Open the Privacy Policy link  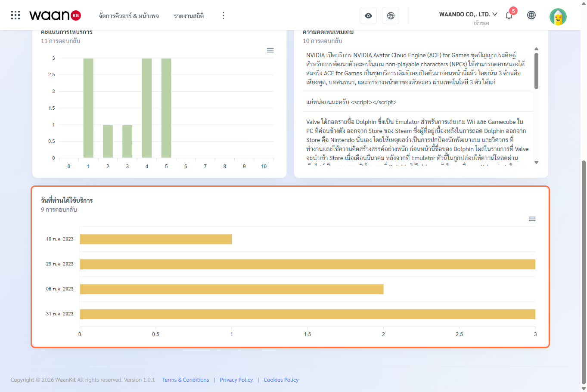click(x=236, y=380)
